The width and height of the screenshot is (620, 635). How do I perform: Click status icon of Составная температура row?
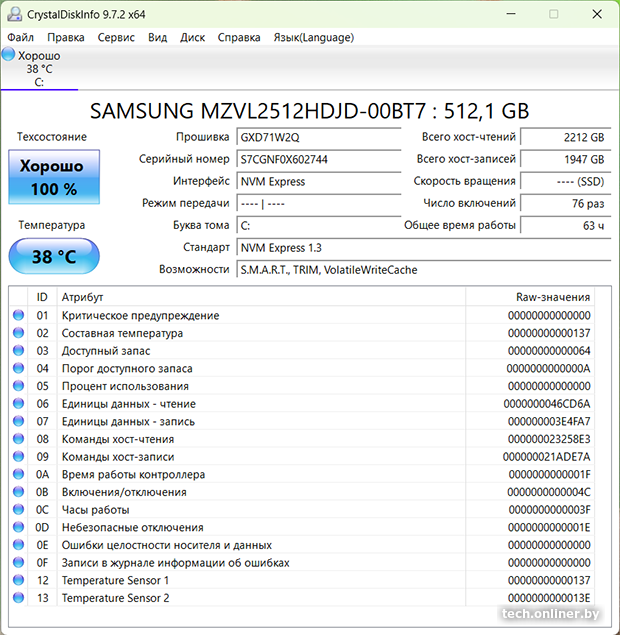click(x=18, y=333)
